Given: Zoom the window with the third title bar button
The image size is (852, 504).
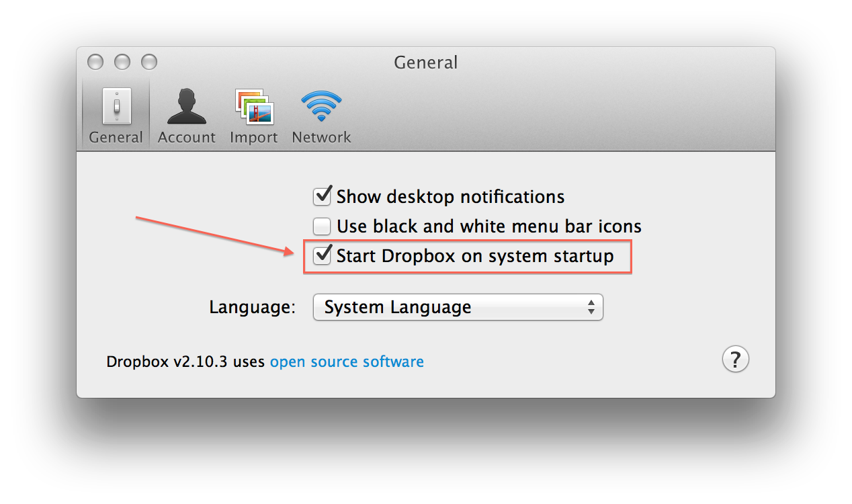Looking at the screenshot, I should [149, 62].
